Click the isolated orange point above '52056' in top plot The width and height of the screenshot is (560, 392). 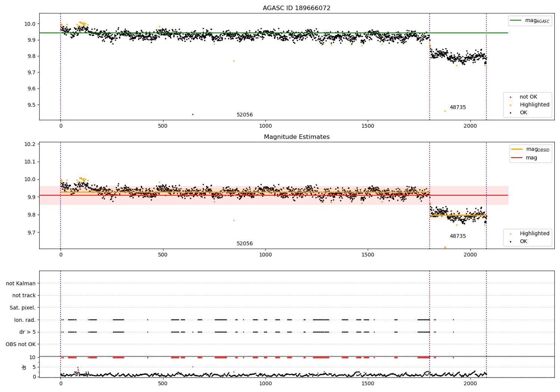pyautogui.click(x=234, y=61)
